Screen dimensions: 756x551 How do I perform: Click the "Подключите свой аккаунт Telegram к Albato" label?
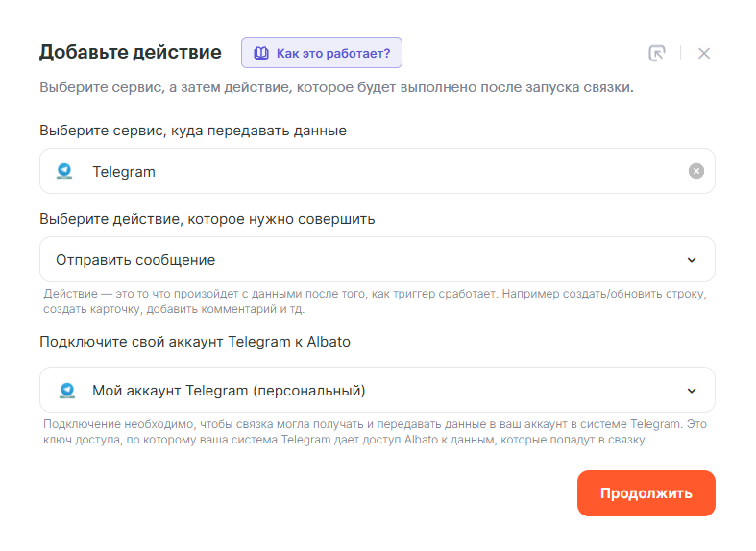pyautogui.click(x=195, y=342)
